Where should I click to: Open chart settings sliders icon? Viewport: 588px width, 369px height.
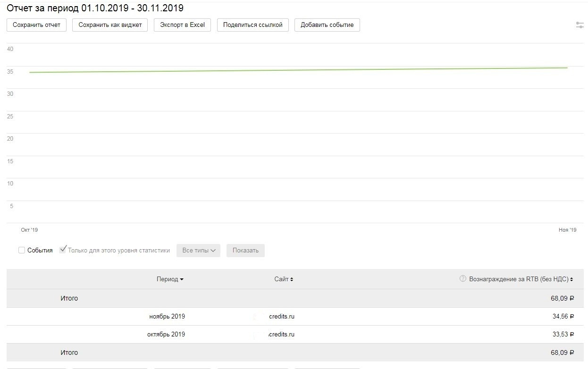(580, 25)
